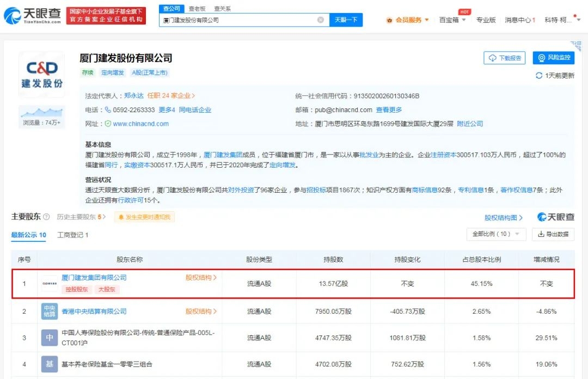Open 消息中心 notifications
Image resolution: width=588 pixels, height=379 pixels.
[x=520, y=20]
